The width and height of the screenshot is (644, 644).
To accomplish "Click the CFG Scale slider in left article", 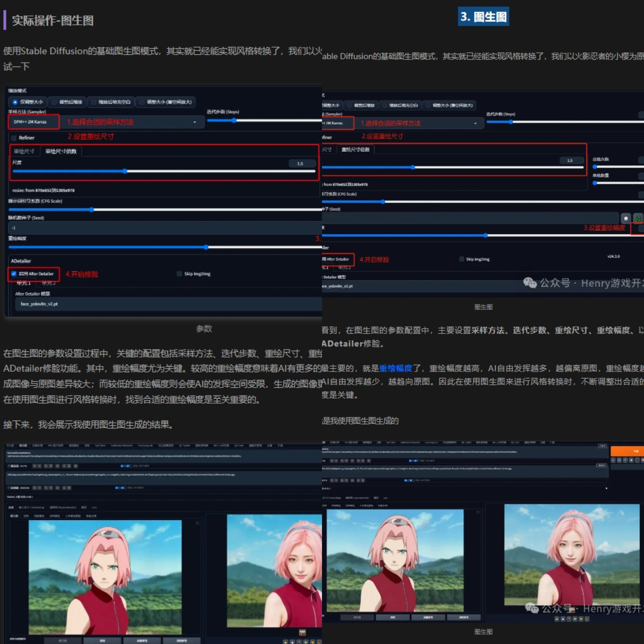I will [x=165, y=210].
